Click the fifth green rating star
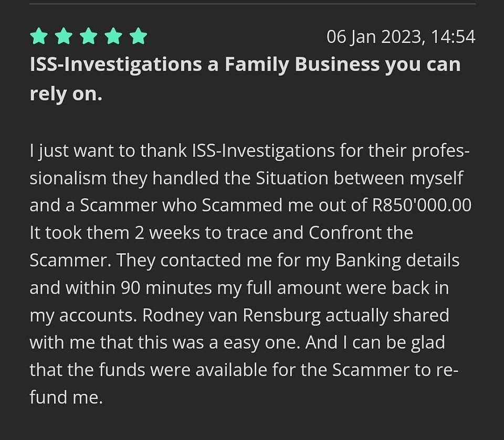 pyautogui.click(x=139, y=36)
